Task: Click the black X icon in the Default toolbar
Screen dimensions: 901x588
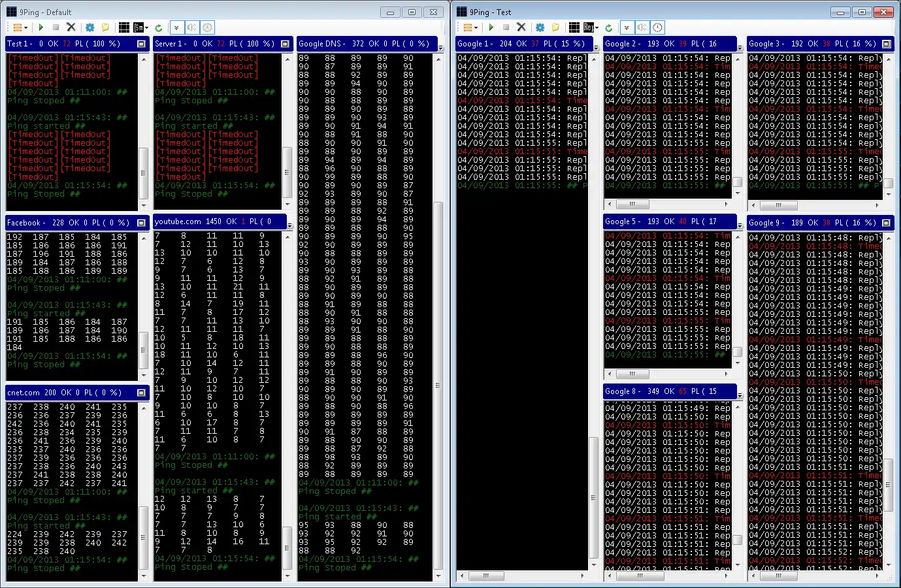Action: tap(71, 27)
